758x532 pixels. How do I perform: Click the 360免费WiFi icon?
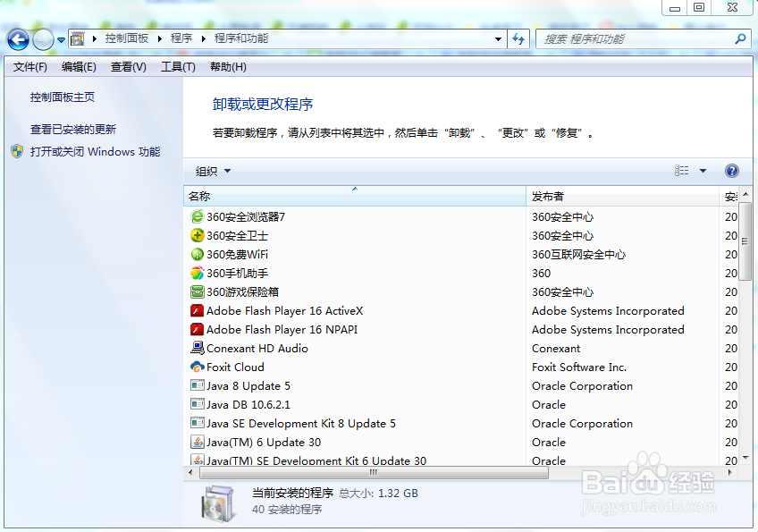click(x=198, y=254)
